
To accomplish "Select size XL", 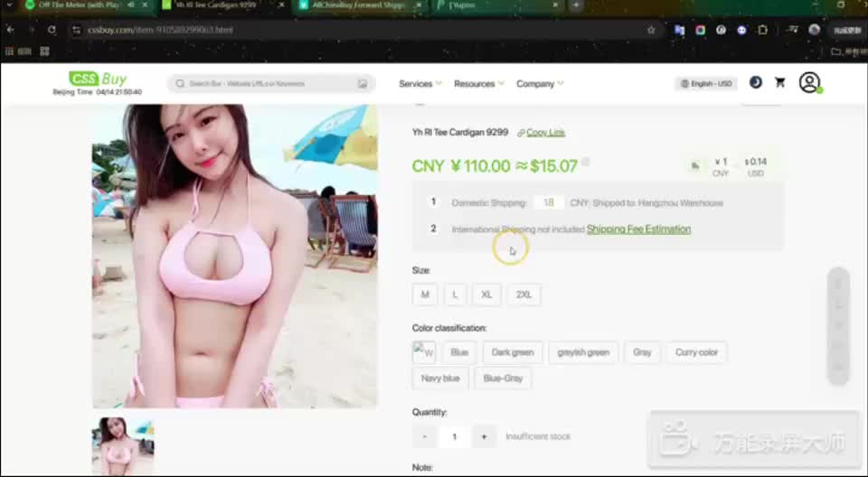I will point(486,295).
